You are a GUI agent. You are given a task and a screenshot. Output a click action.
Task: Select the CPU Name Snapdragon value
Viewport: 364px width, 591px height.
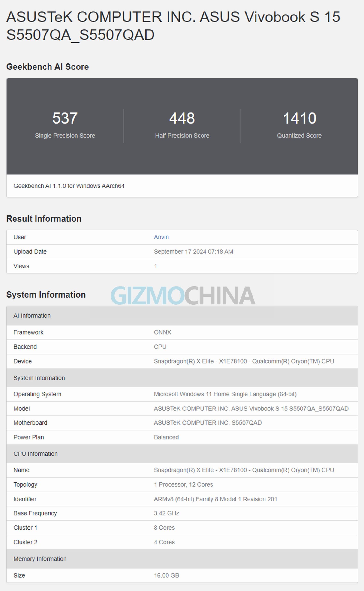coord(244,470)
